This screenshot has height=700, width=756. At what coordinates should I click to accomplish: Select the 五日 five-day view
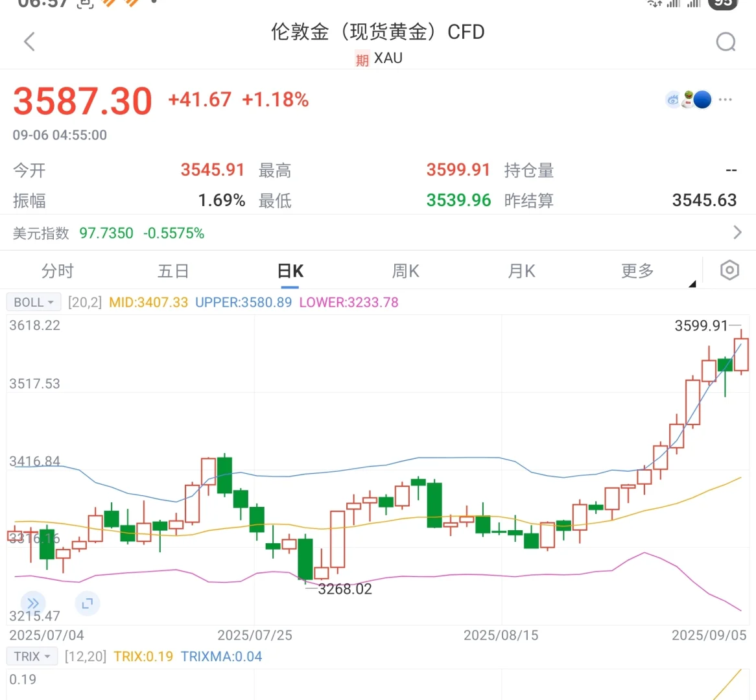pos(173,271)
